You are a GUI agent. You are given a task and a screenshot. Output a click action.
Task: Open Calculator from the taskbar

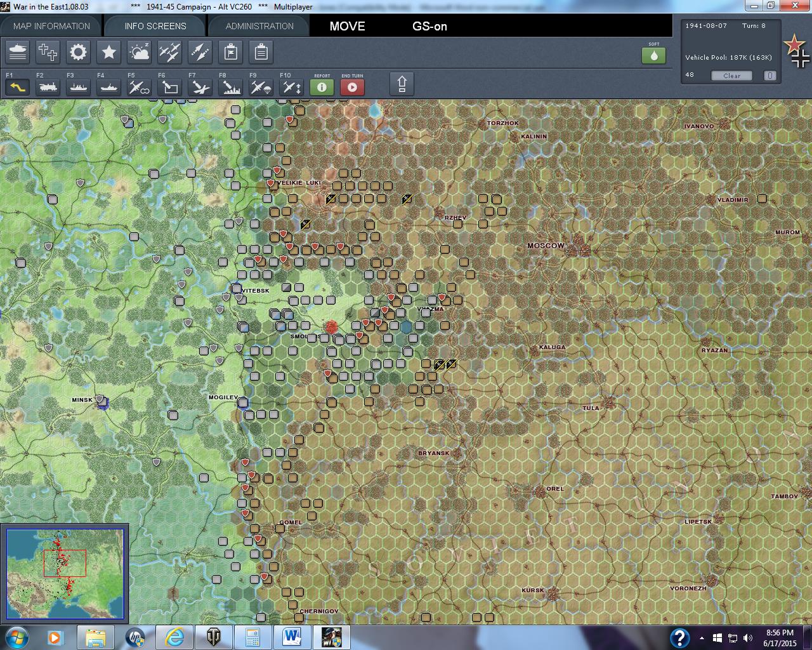coord(253,637)
